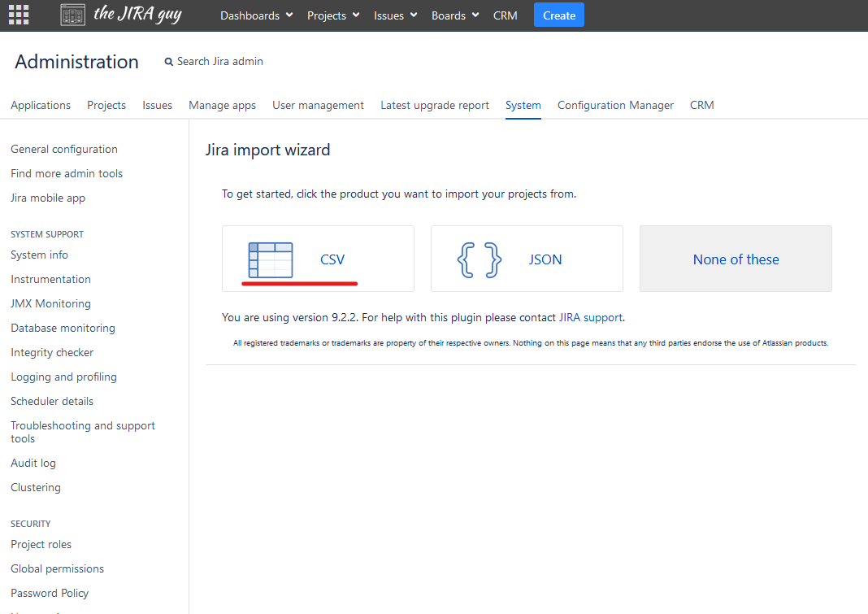Switch to the Projects admin tab
This screenshot has height=614, width=868.
point(106,105)
